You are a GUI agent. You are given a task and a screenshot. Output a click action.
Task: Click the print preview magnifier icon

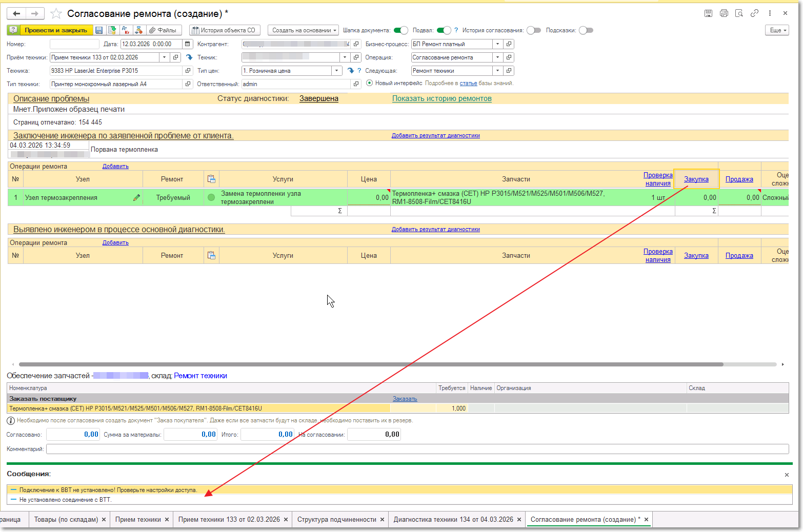[739, 13]
